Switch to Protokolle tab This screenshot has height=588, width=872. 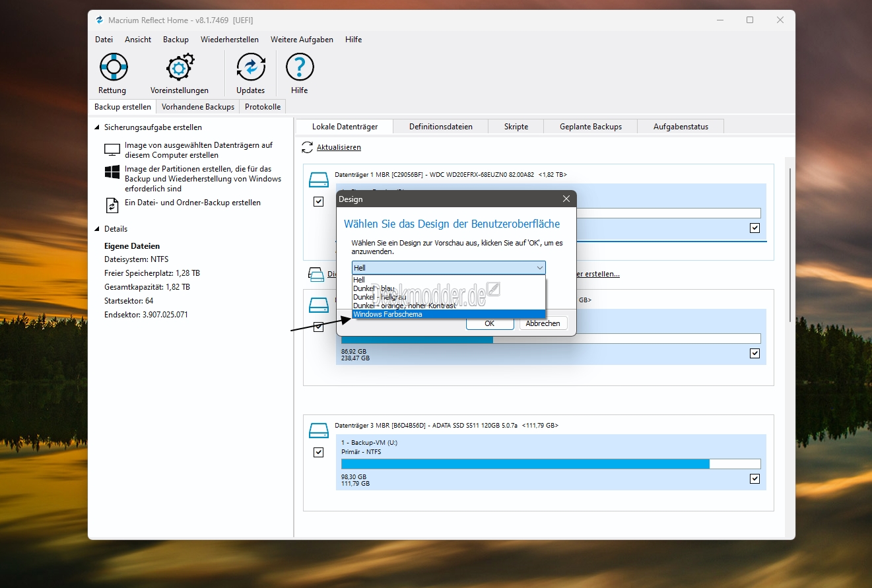263,107
